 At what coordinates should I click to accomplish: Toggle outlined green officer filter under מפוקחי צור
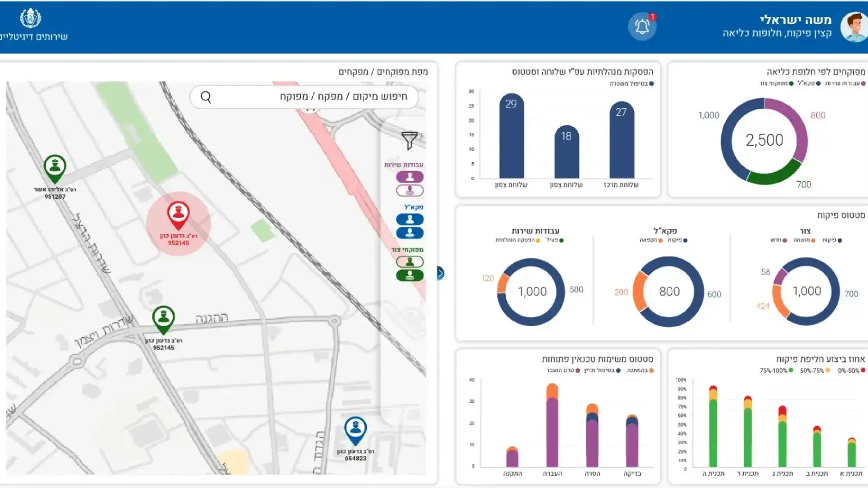tap(410, 262)
